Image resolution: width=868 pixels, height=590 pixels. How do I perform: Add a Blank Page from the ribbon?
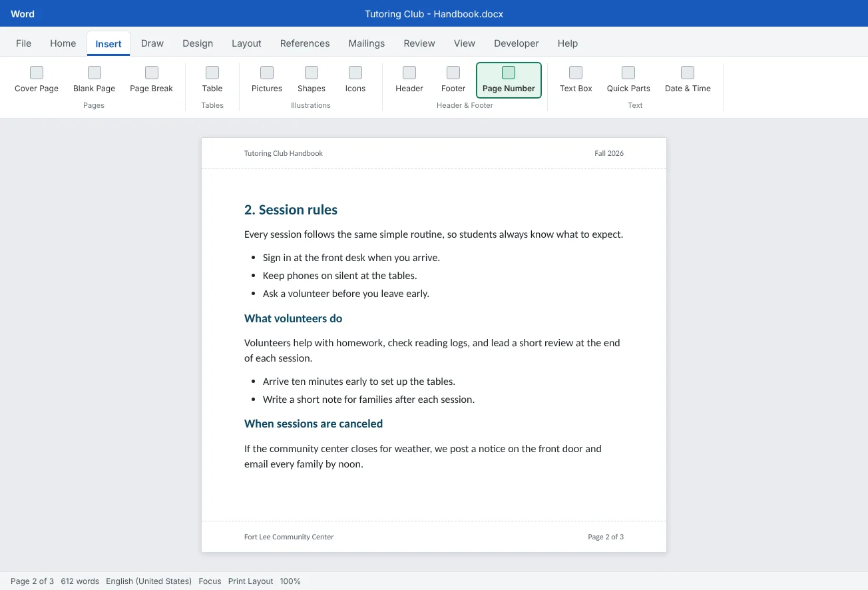tap(95, 80)
